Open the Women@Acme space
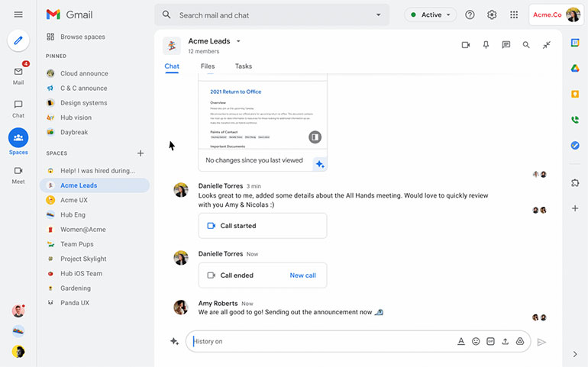Image resolution: width=588 pixels, height=367 pixels. coord(95,229)
